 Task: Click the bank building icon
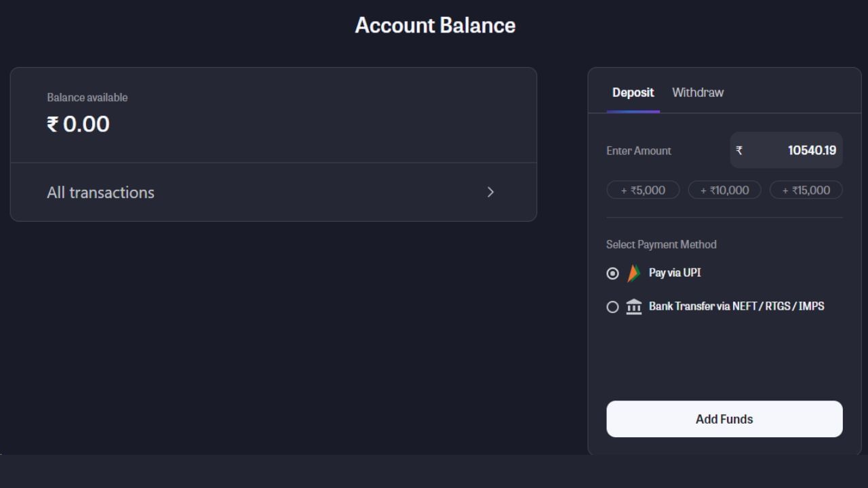(x=634, y=307)
